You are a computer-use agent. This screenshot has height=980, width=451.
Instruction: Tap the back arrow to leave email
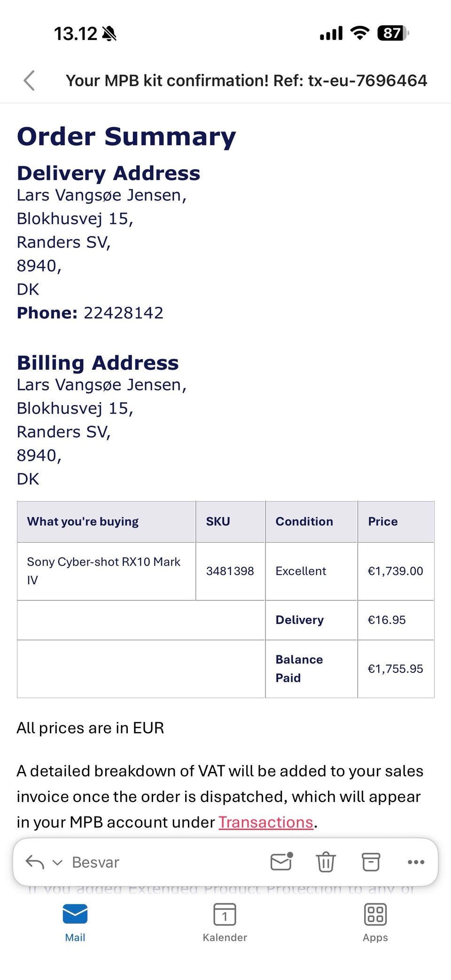29,80
